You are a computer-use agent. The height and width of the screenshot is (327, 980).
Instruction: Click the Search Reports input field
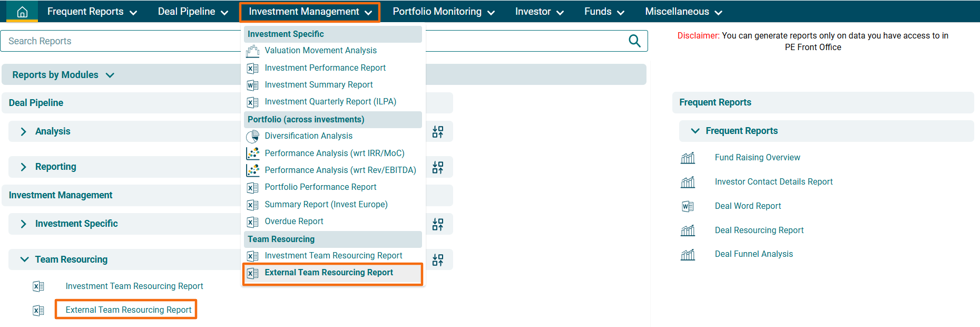coord(121,41)
